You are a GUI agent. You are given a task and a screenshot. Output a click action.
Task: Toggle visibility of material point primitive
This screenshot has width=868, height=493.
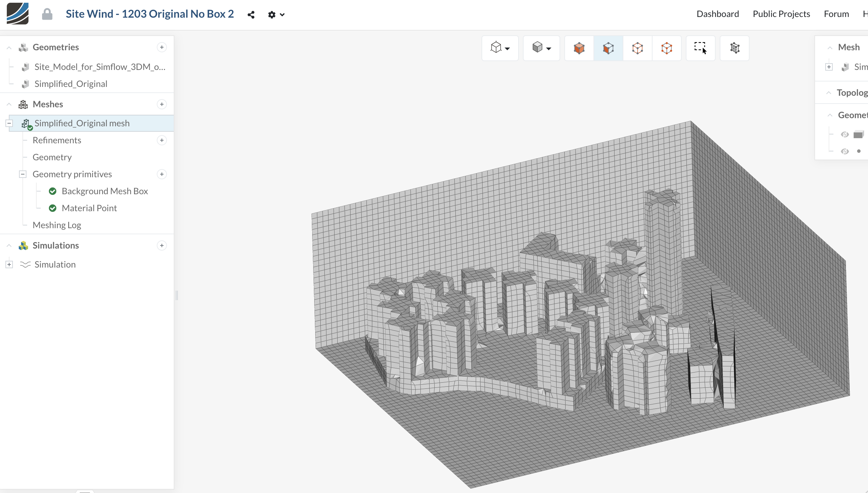point(845,151)
